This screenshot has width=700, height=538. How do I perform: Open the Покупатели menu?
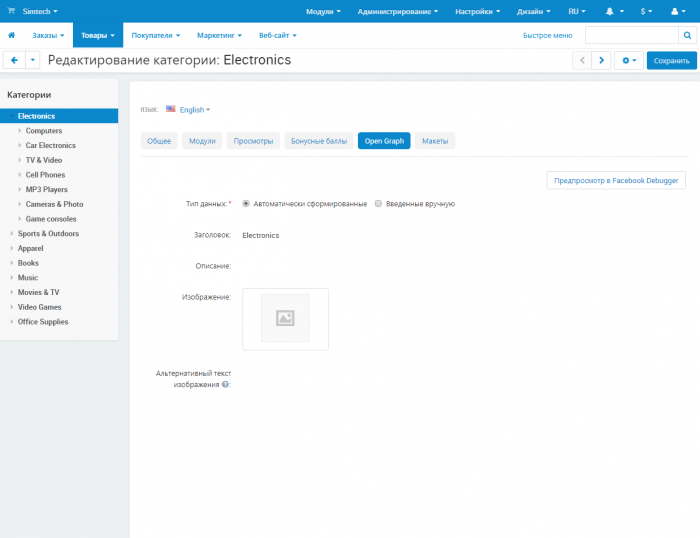point(155,35)
